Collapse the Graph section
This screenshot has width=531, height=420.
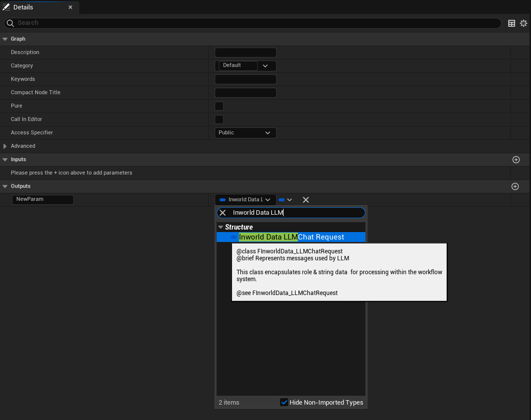pyautogui.click(x=5, y=39)
